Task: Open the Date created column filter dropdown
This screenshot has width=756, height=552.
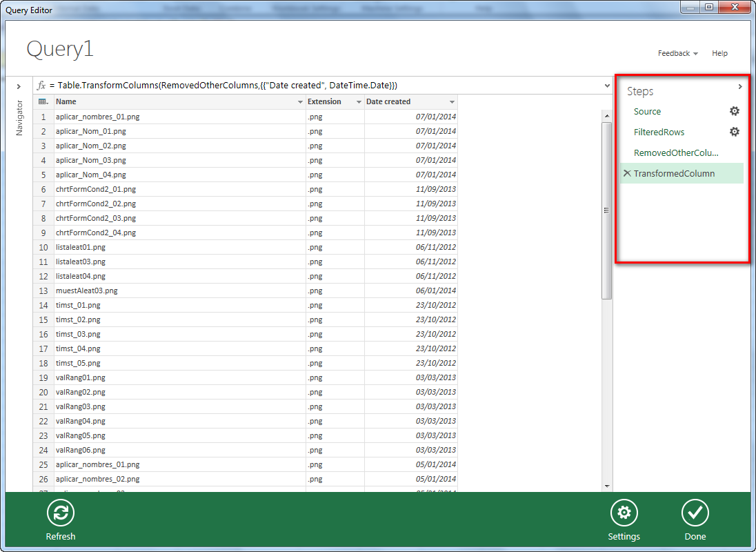Action: (452, 101)
